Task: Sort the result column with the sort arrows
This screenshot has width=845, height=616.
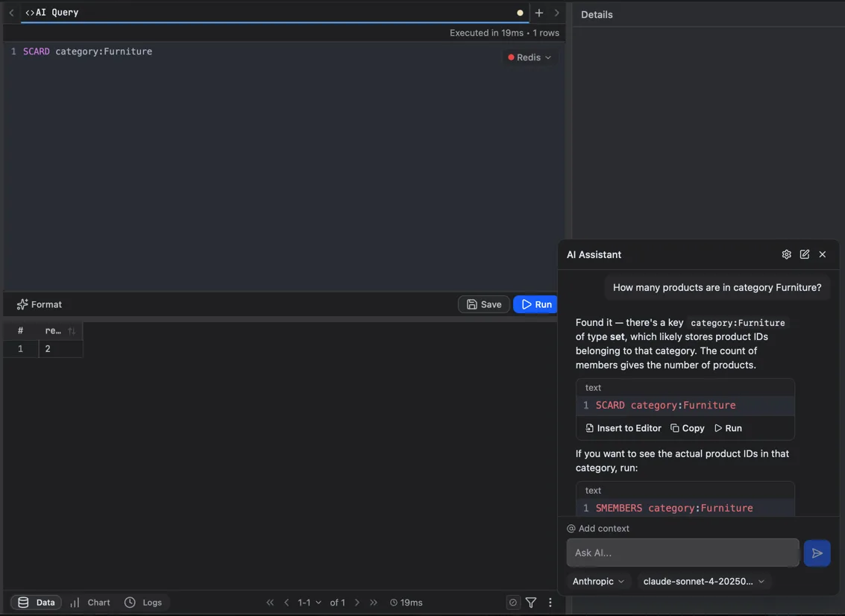Action: pos(72,331)
